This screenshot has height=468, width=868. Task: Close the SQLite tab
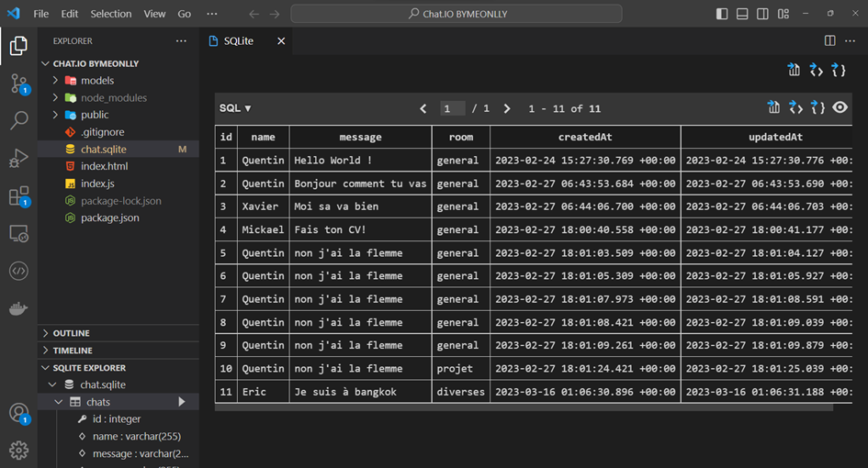281,41
